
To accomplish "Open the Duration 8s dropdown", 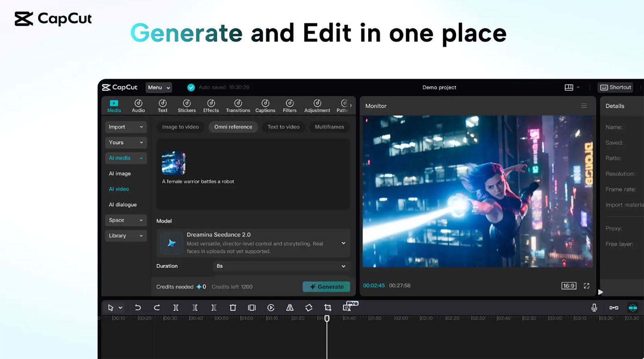I will 281,266.
